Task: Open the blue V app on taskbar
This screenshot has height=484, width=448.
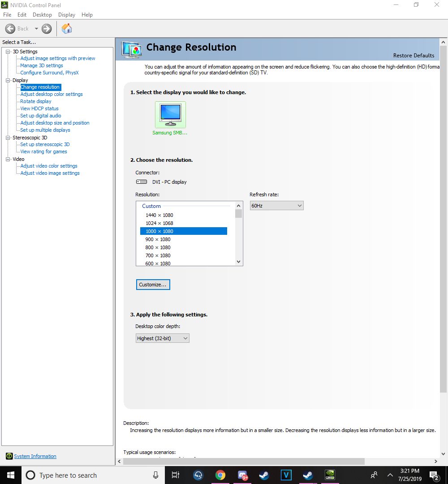Action: tap(286, 475)
